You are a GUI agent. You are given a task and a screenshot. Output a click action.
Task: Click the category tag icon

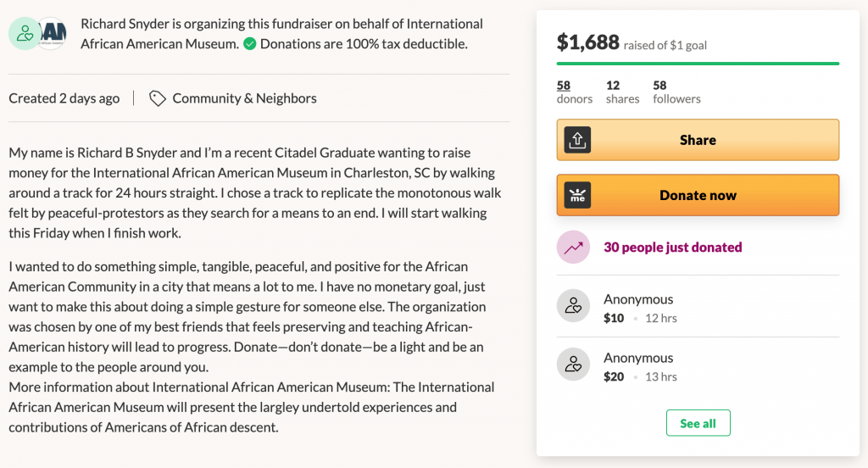click(157, 98)
